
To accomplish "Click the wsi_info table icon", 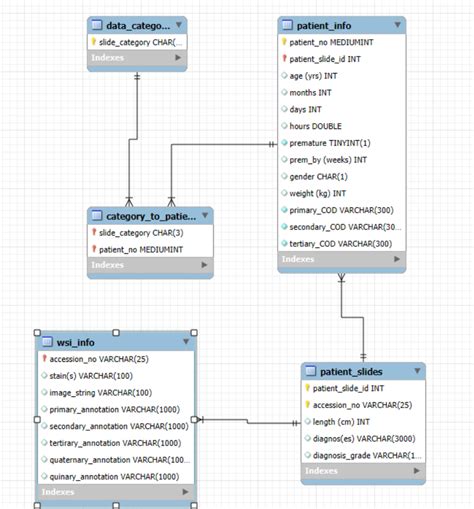I will coord(47,342).
